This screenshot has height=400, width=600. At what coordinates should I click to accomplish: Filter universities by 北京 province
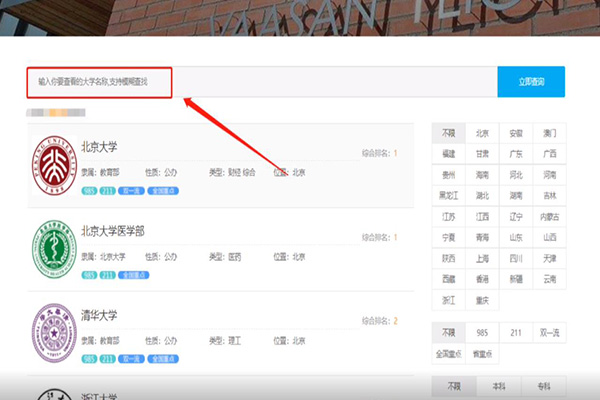482,133
